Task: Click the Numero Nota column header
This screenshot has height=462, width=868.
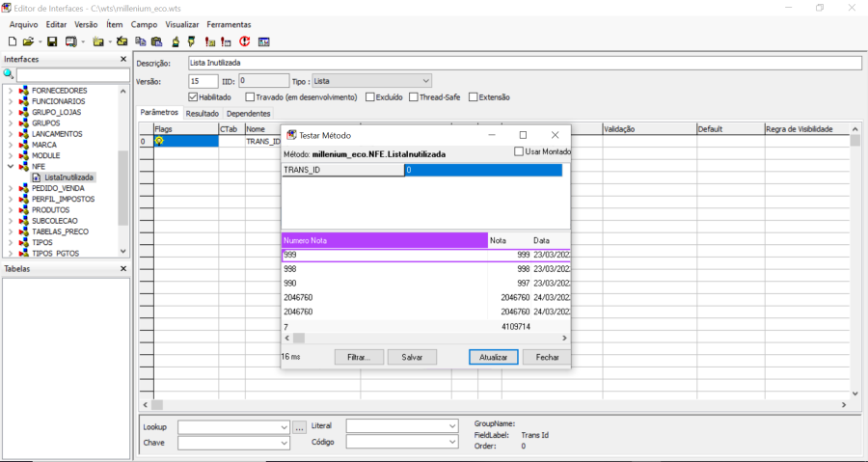Action: click(385, 240)
